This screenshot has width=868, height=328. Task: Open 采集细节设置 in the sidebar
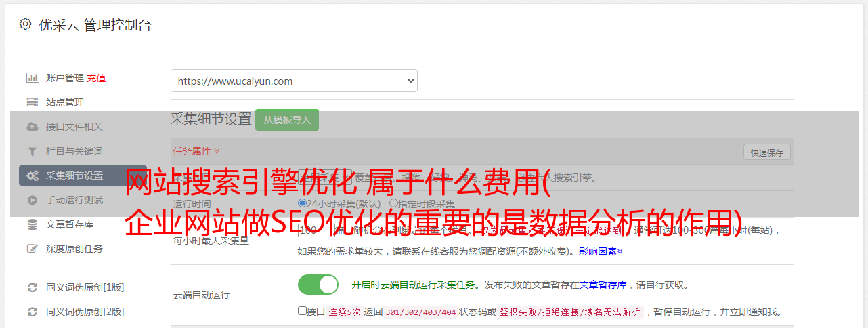(82, 176)
